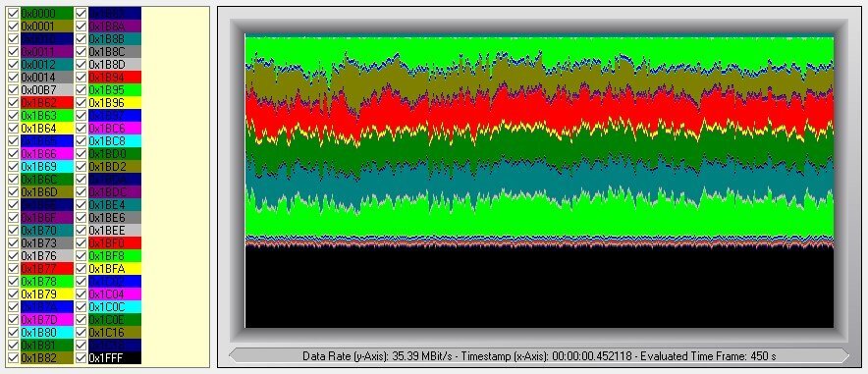Toggle the 0x1BE6 checkbox
Image resolution: width=868 pixels, height=374 pixels.
point(81,217)
